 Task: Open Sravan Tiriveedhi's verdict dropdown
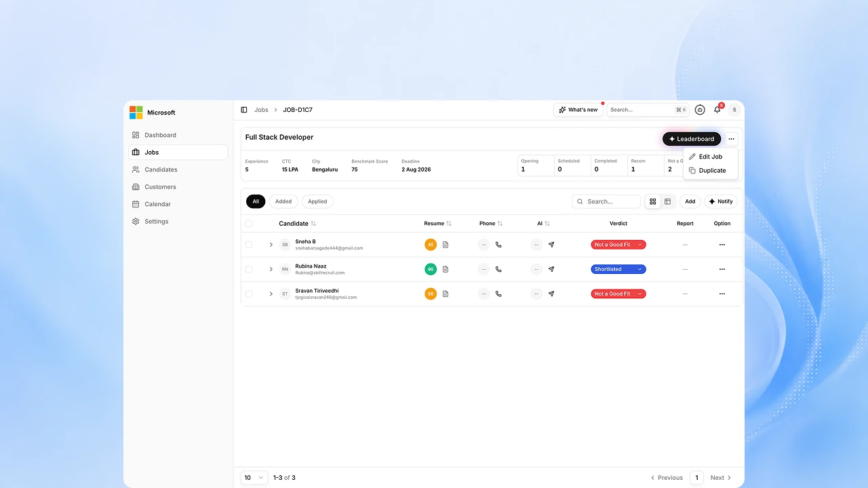pos(618,294)
